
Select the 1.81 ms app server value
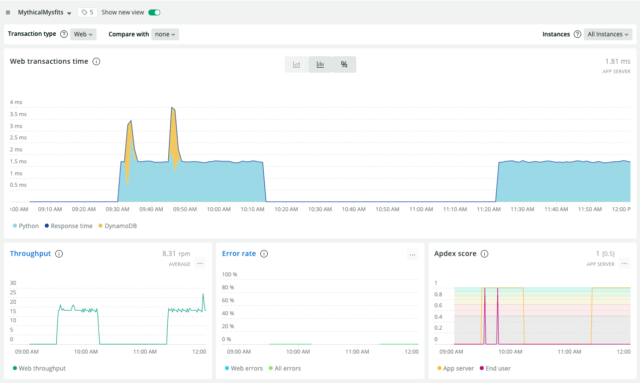point(618,61)
